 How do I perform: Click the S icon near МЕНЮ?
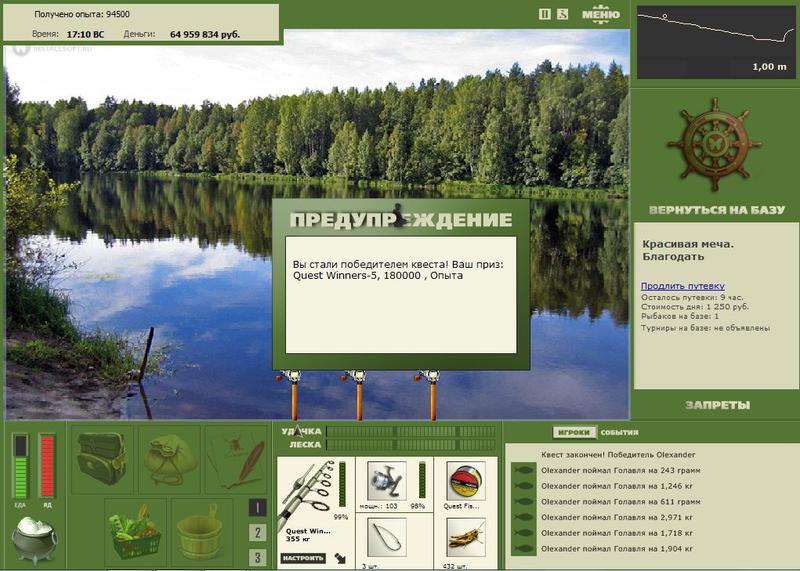[x=562, y=14]
